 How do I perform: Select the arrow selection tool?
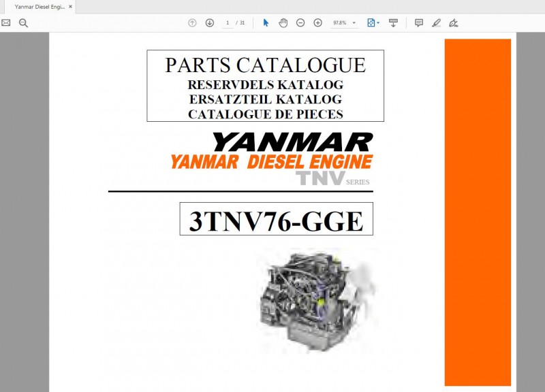coord(266,23)
